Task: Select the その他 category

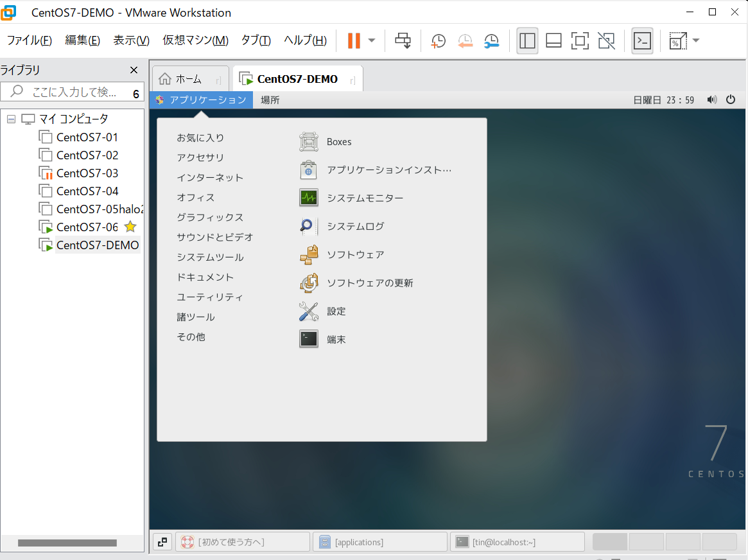Action: point(191,337)
